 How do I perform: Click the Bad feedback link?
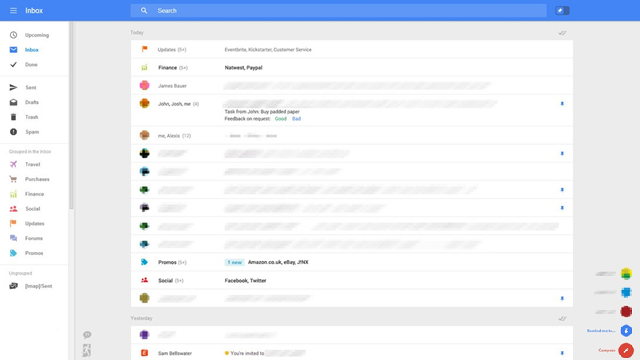pos(296,119)
